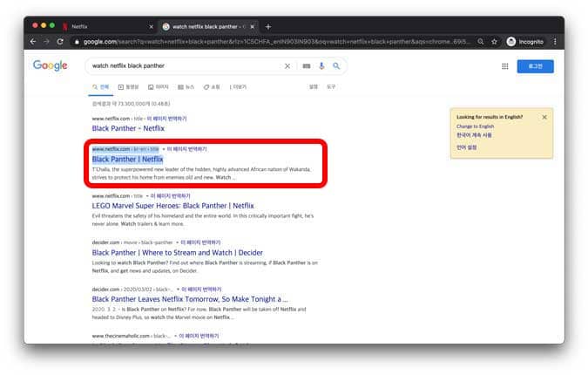The image size is (588, 375).
Task: Clear the search box with the X icon
Action: [x=287, y=65]
